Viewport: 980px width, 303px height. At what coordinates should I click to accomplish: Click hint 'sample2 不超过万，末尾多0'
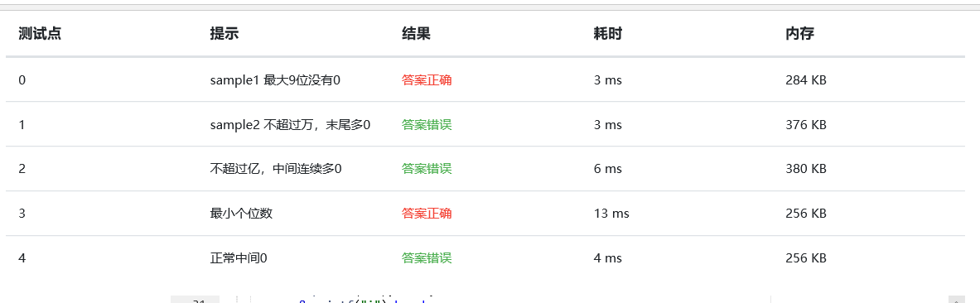point(291,125)
